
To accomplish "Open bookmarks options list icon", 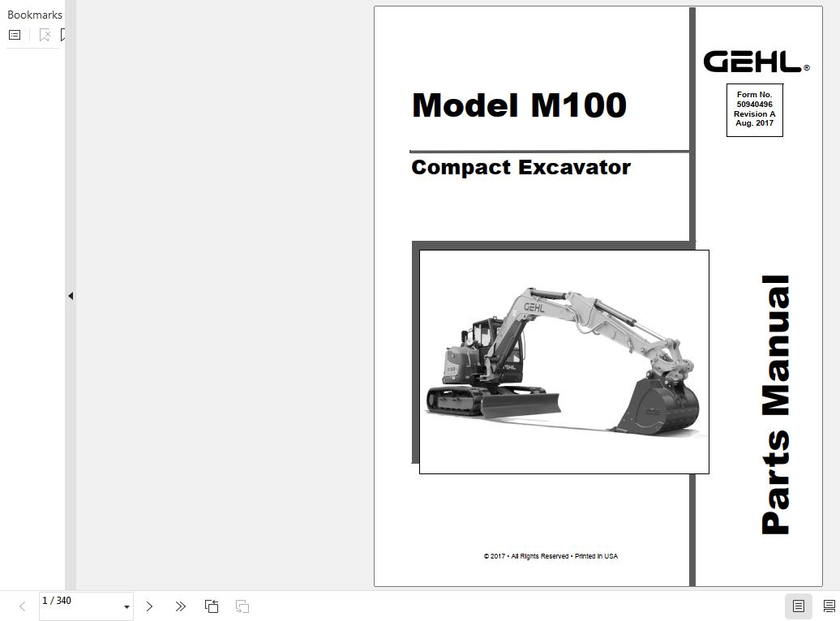I will tap(15, 35).
